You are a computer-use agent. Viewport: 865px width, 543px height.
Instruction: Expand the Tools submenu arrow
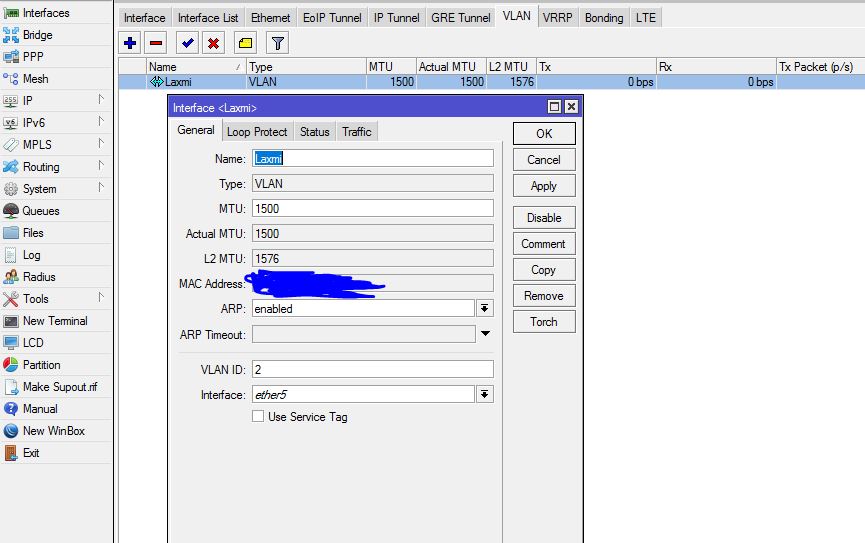tap(101, 297)
